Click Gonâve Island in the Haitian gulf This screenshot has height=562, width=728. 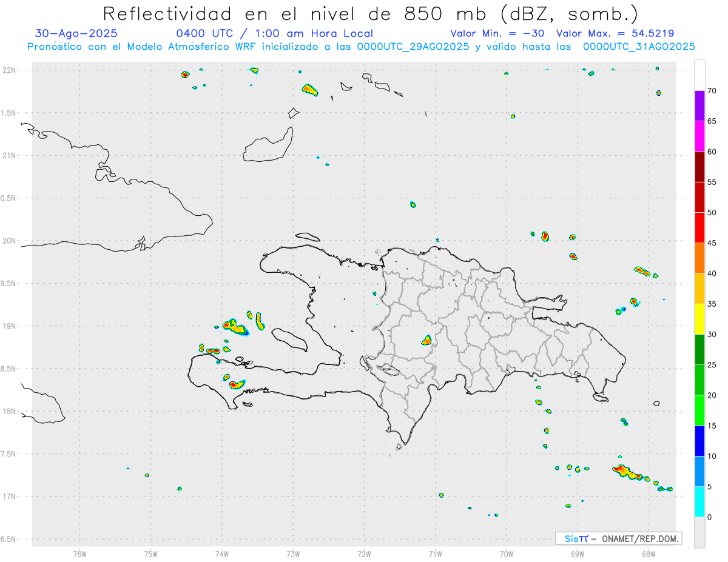[x=289, y=340]
